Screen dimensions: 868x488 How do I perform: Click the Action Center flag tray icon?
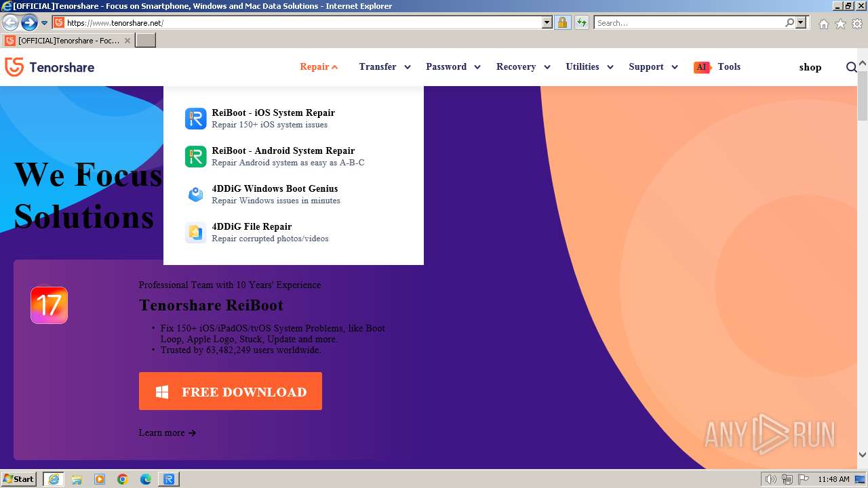tap(804, 479)
